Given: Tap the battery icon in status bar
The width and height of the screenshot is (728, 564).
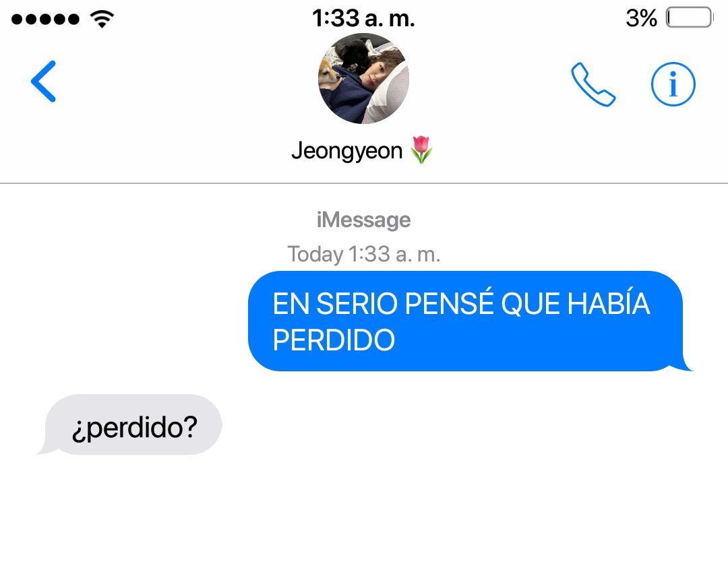Looking at the screenshot, I should 690,18.
